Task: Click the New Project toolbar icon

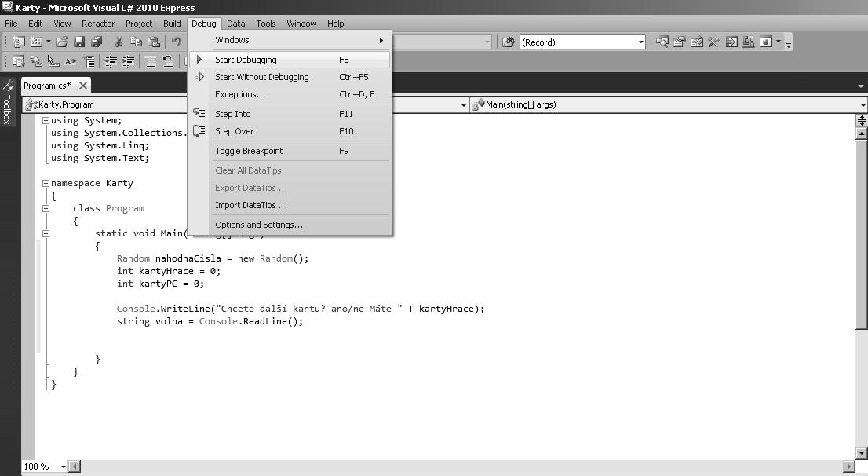Action: pos(19,42)
